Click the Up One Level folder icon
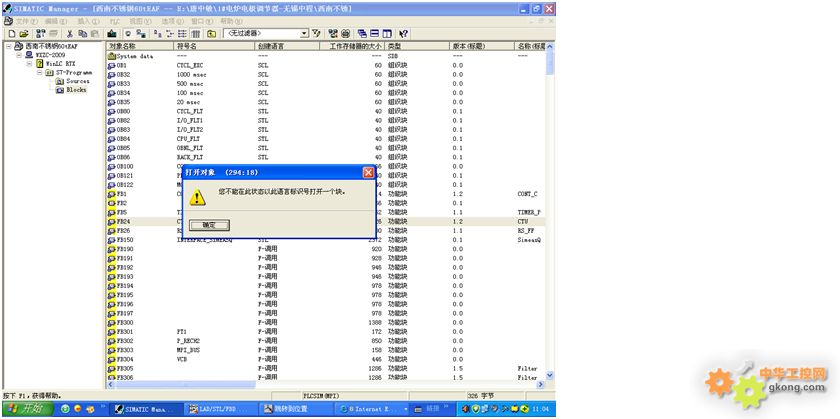Viewport: 840px width, 419px height. click(x=212, y=34)
